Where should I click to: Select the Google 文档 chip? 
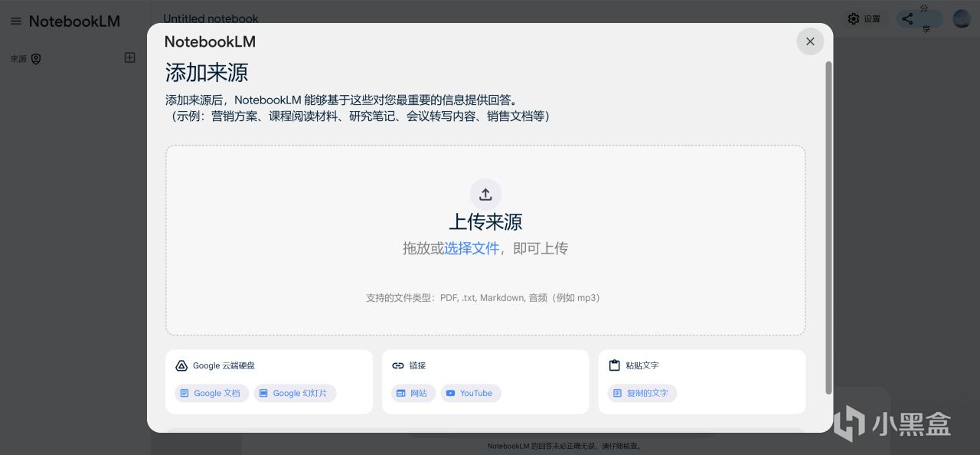(211, 393)
